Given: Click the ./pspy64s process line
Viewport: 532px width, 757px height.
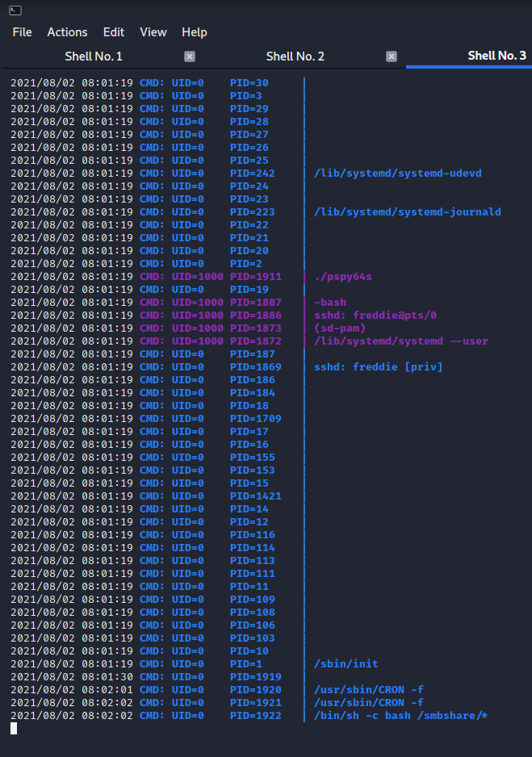Looking at the screenshot, I should [x=342, y=277].
